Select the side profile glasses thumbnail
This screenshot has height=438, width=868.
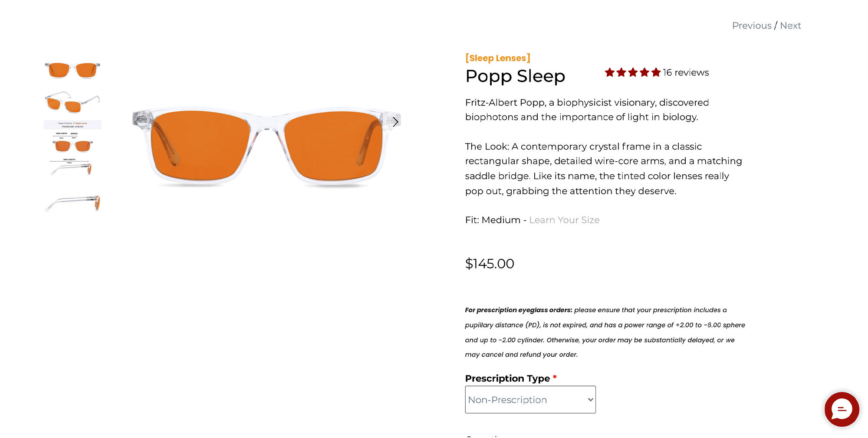click(72, 203)
